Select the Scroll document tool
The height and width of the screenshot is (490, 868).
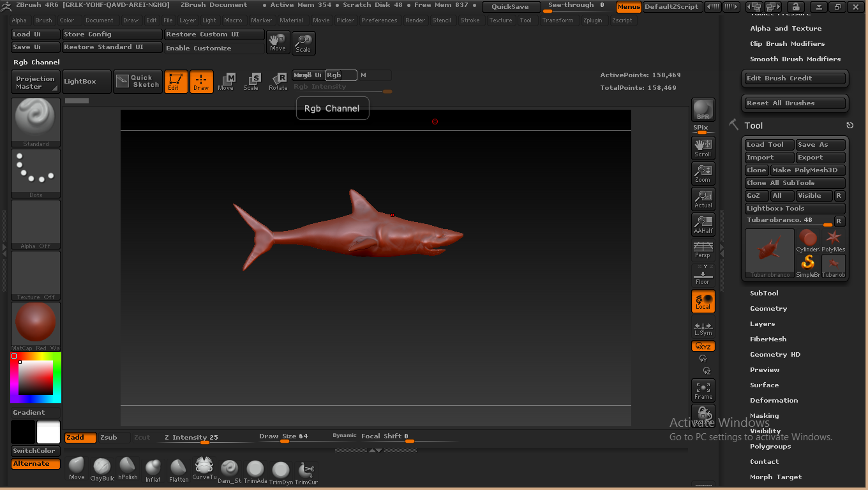703,148
